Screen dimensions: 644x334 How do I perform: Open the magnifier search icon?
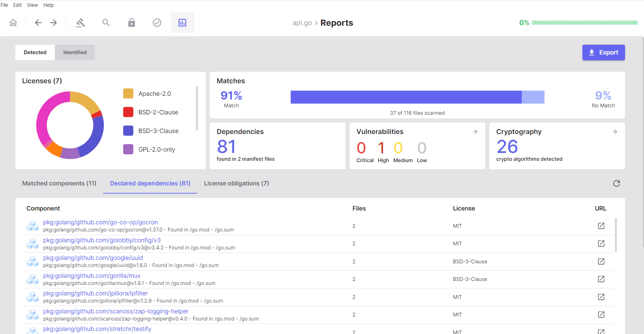106,23
